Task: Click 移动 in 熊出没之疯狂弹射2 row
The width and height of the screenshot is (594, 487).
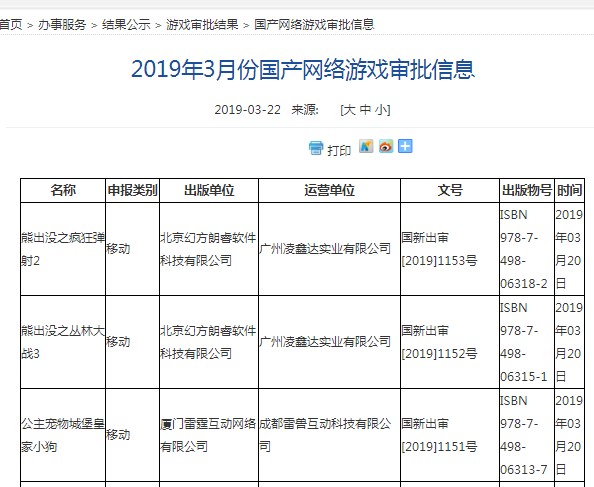Action: pyautogui.click(x=118, y=249)
